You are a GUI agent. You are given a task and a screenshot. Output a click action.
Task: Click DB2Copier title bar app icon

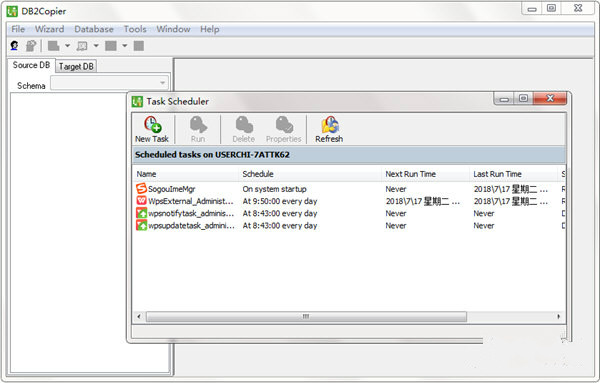click(x=12, y=11)
